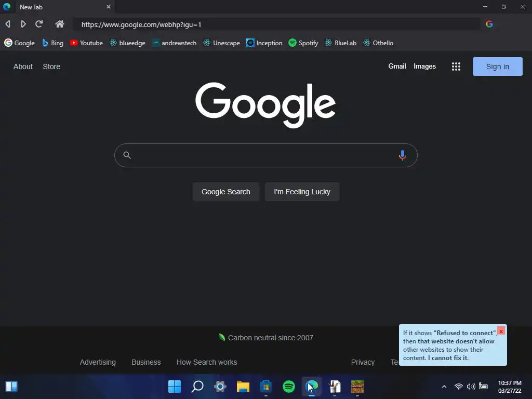The image size is (532, 399).
Task: Focus the address bar URL field
Action: pyautogui.click(x=276, y=24)
